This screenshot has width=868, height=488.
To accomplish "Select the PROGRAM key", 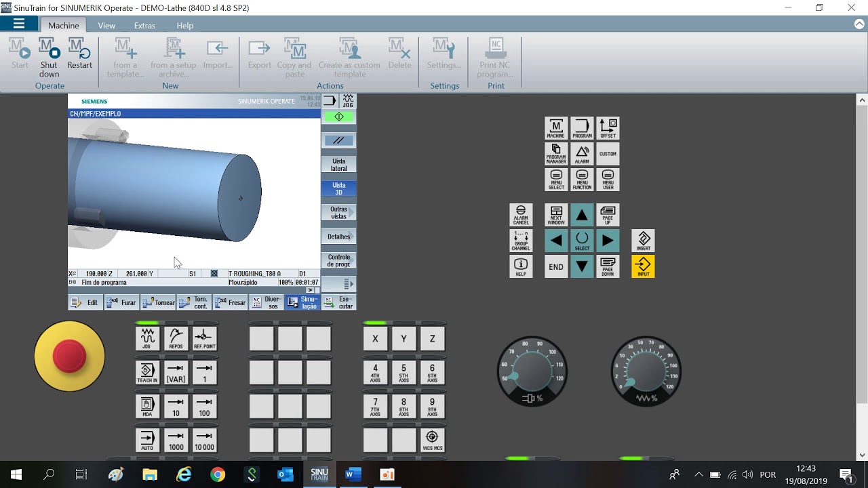I will pyautogui.click(x=582, y=128).
